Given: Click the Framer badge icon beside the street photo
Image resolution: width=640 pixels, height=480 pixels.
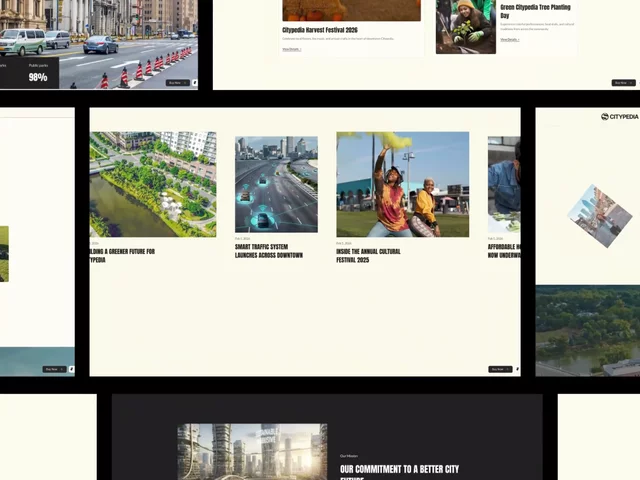Looking at the screenshot, I should pyautogui.click(x=195, y=83).
